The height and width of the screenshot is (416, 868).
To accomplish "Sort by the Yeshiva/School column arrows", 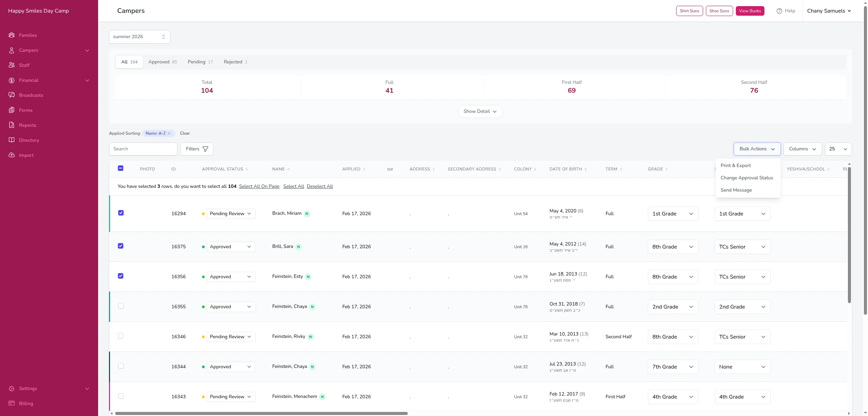I will coord(828,169).
